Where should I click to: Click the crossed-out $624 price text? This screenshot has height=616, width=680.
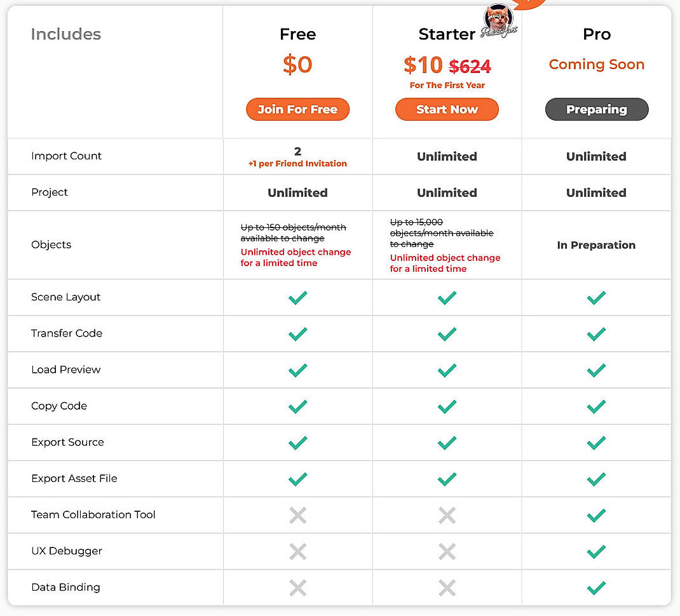click(x=470, y=66)
